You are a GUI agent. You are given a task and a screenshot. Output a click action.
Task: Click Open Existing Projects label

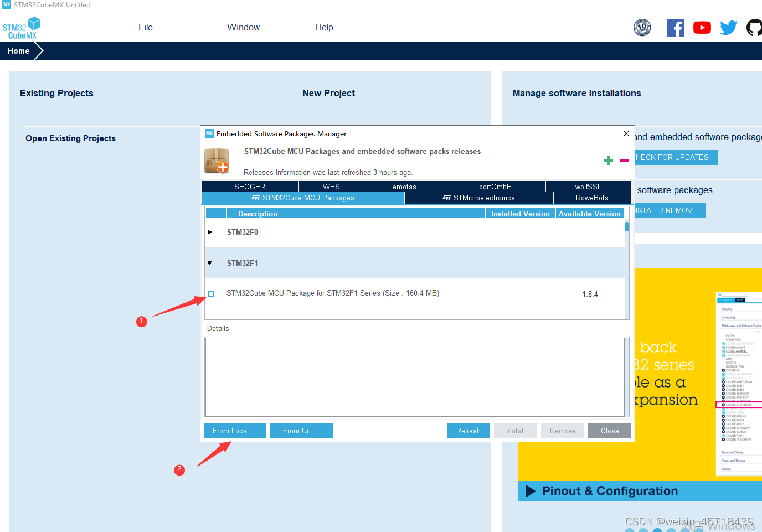coord(70,138)
